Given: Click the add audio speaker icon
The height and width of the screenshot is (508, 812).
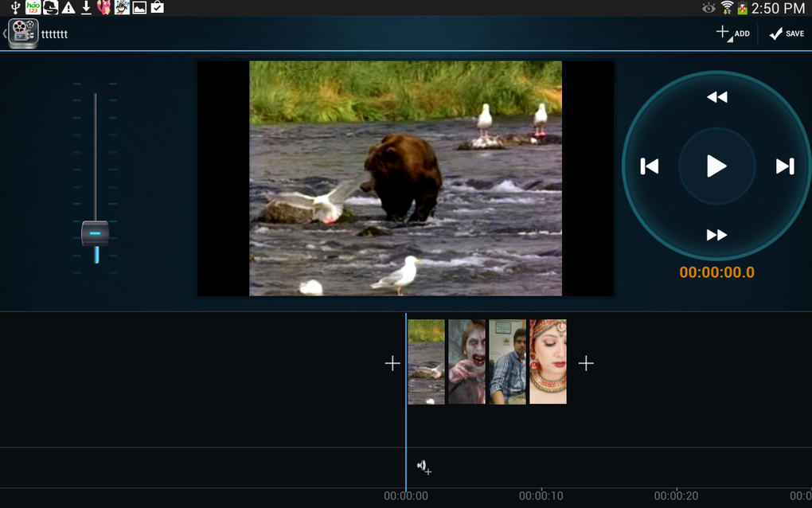Looking at the screenshot, I should pyautogui.click(x=424, y=467).
